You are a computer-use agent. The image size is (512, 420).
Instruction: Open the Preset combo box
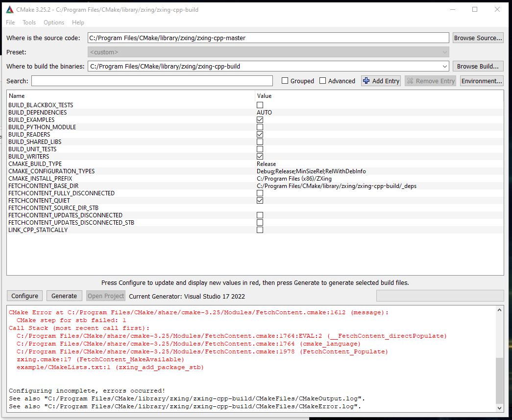(268, 52)
